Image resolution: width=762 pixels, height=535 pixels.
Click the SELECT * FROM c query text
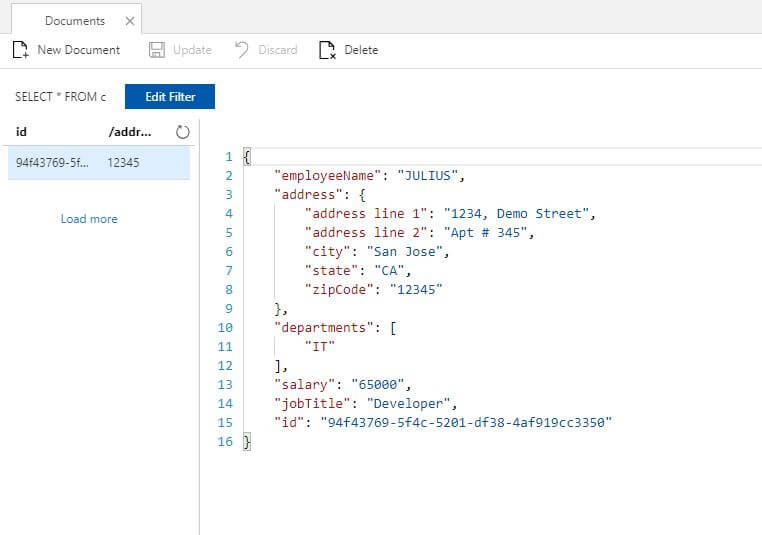[60, 97]
